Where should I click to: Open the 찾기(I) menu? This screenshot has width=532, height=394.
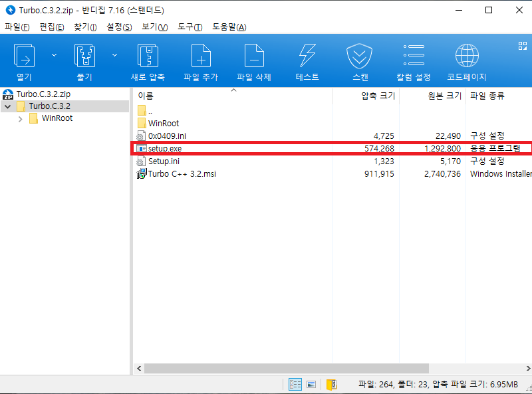tap(85, 27)
